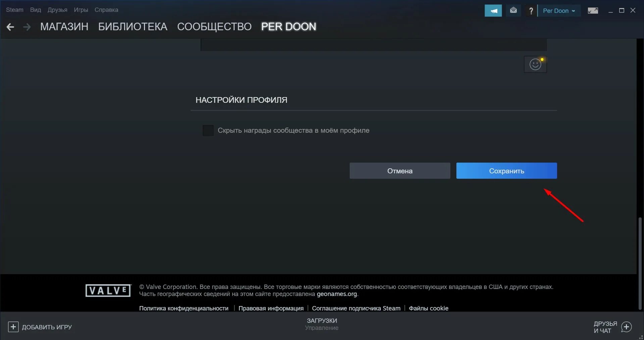
Task: Open the geonames.org link
Action: [x=337, y=294]
